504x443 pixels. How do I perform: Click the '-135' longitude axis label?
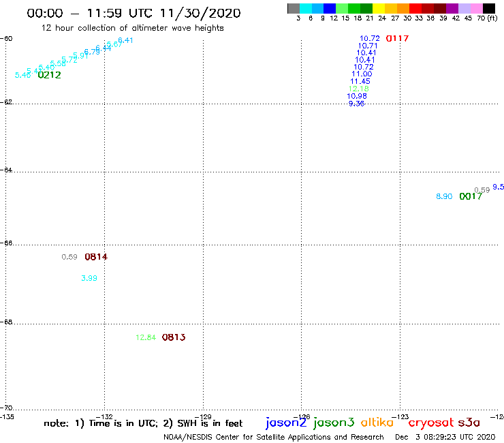tap(7, 417)
